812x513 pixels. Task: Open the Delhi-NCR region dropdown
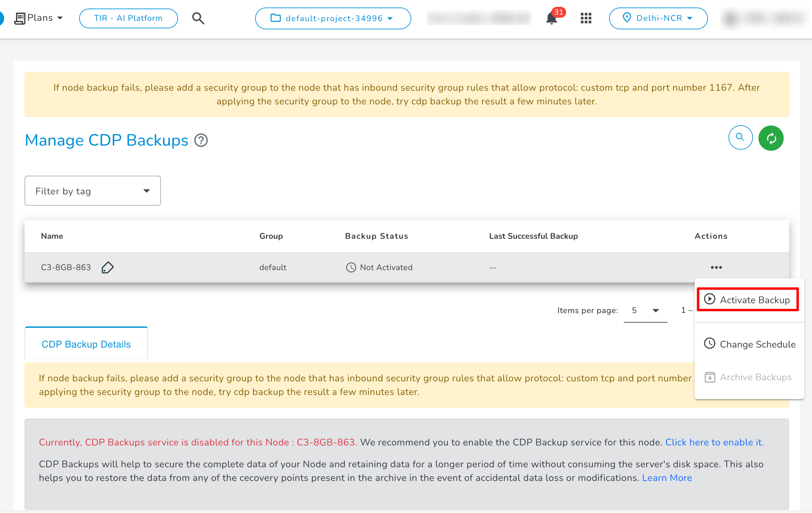pos(658,18)
